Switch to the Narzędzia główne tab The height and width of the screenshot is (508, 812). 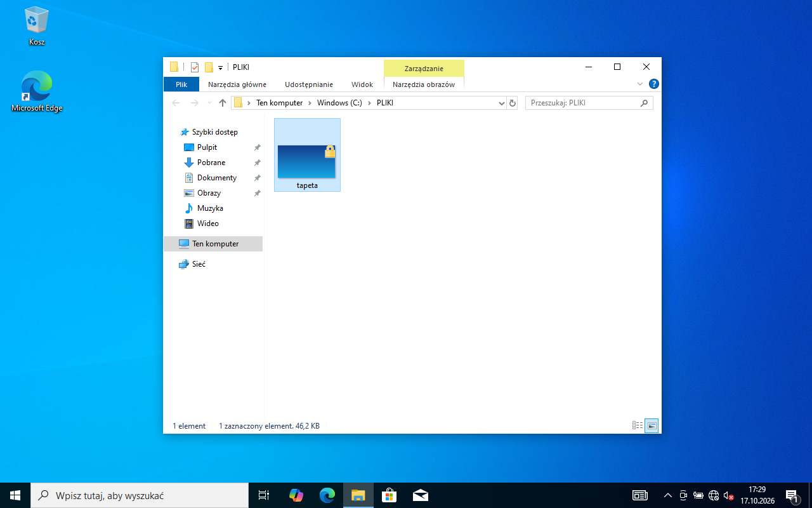tap(237, 84)
